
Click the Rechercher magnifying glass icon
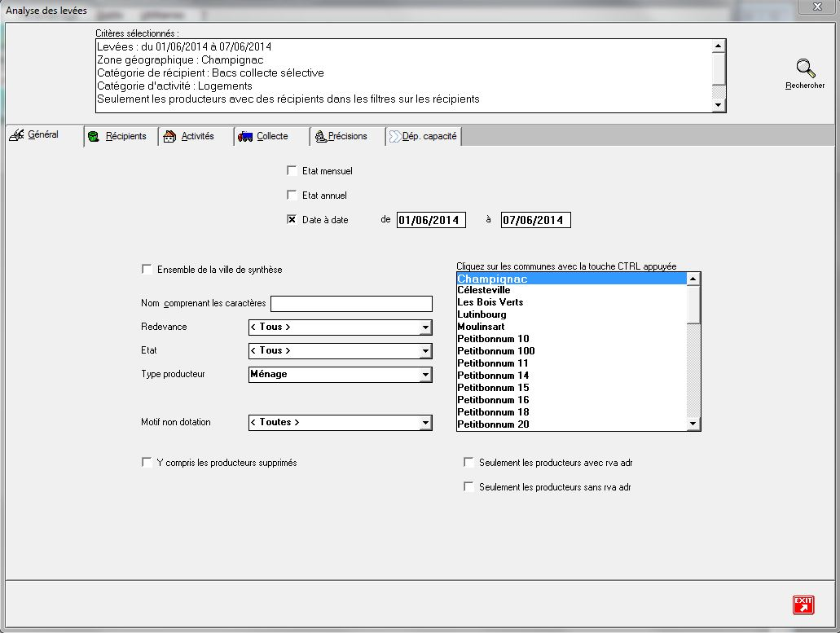pyautogui.click(x=805, y=69)
